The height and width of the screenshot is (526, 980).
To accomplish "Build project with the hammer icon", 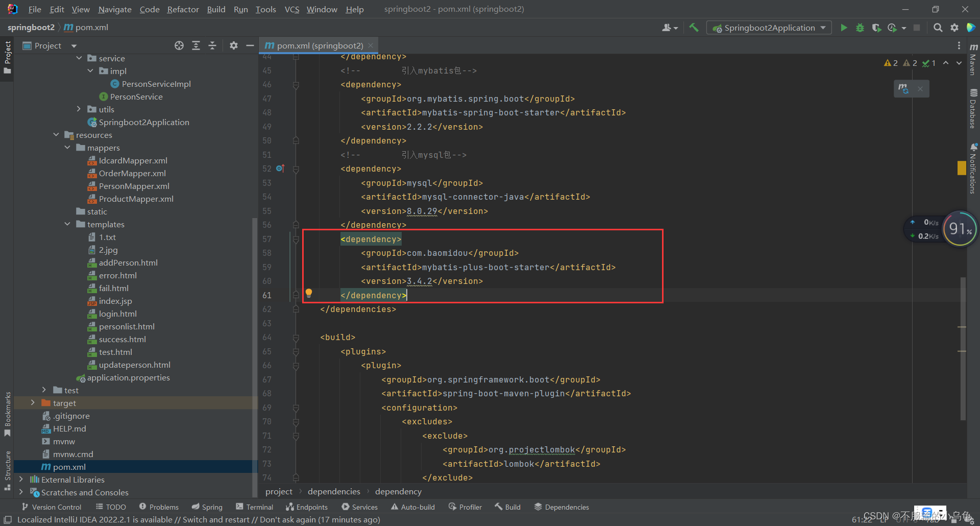I will pos(694,28).
